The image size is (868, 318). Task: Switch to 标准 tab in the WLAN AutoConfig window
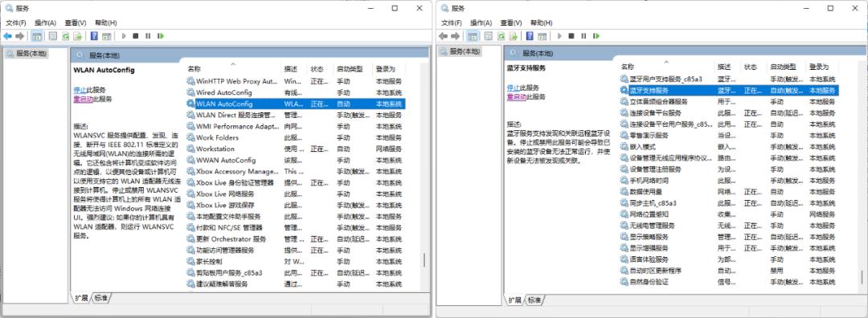101,298
